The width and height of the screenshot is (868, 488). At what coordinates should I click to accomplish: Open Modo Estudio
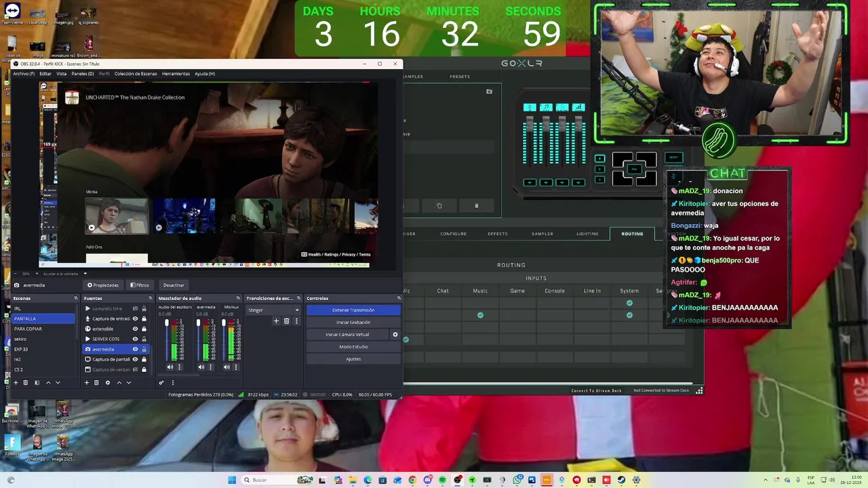pyautogui.click(x=353, y=346)
